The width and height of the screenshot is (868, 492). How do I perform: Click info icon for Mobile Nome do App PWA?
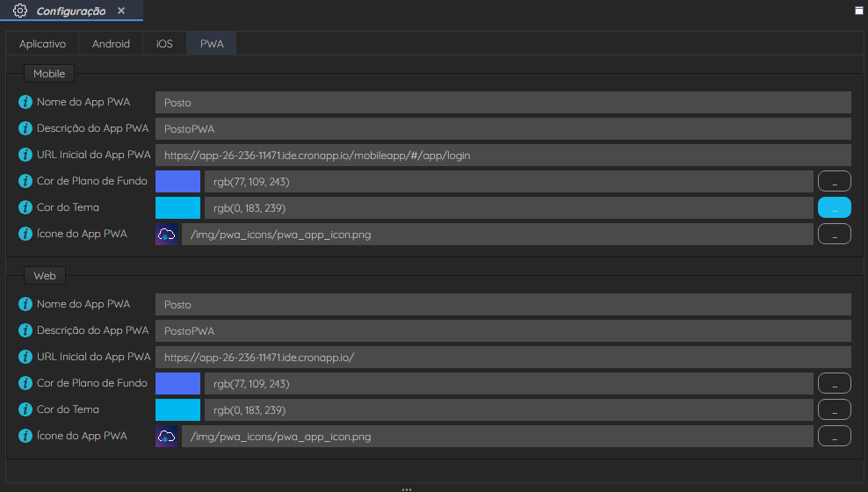(25, 102)
